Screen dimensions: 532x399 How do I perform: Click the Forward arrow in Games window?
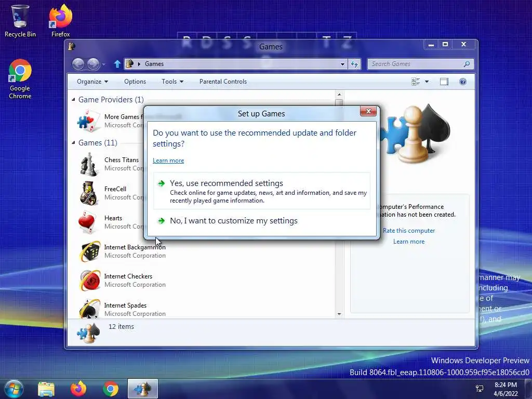pos(93,64)
